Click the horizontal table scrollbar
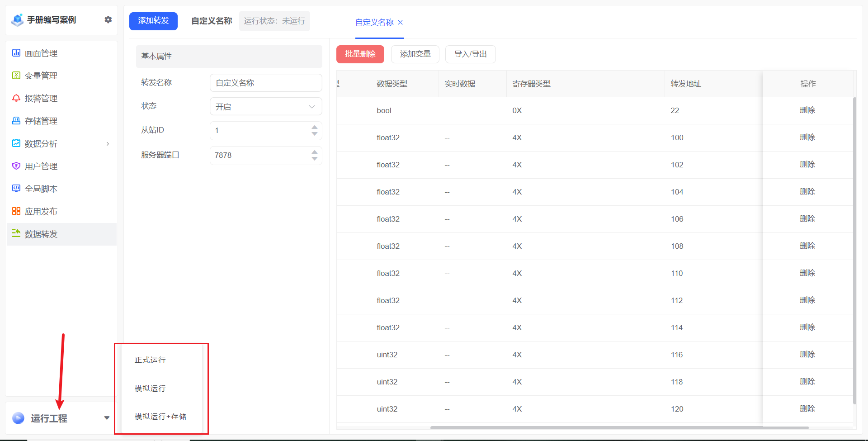 [x=619, y=427]
